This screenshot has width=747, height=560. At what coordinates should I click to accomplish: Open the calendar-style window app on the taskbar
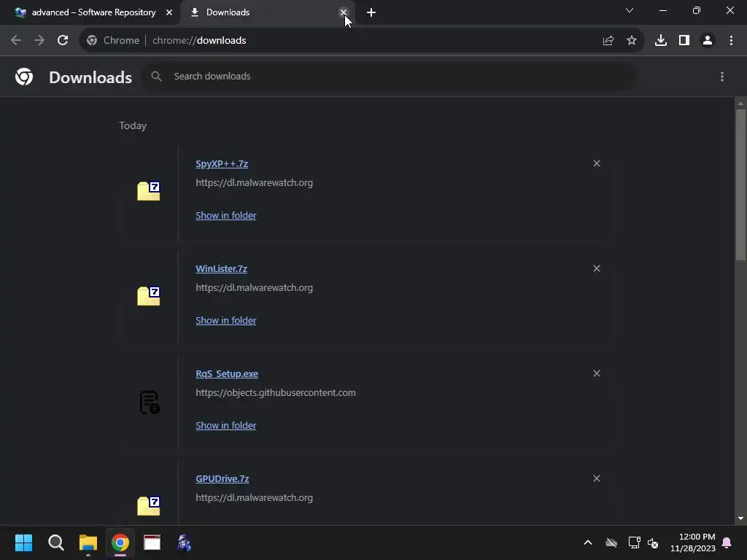[152, 542]
